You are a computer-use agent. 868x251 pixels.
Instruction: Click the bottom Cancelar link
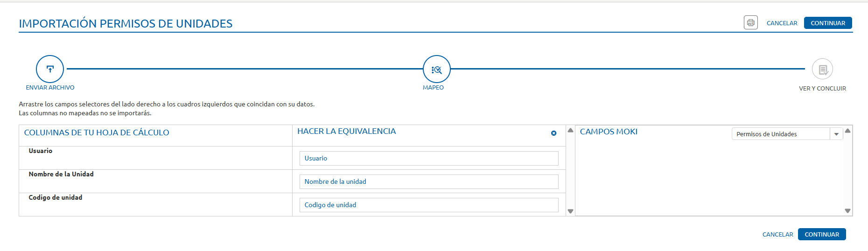click(x=777, y=235)
